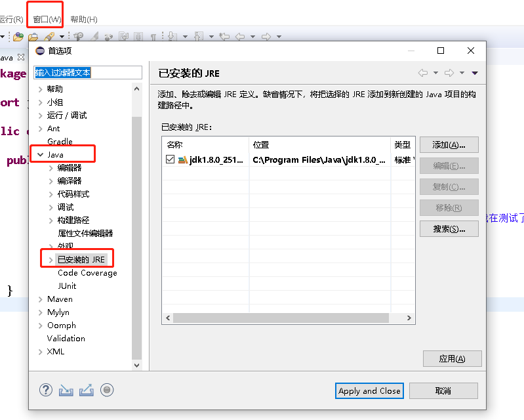Expand the 运行 / 调试 tree node

tap(41, 115)
